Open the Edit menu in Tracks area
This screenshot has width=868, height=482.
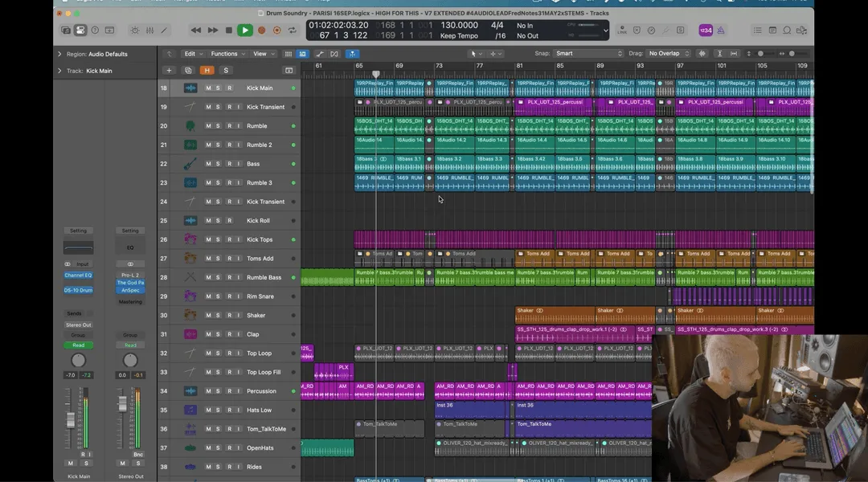coord(193,54)
